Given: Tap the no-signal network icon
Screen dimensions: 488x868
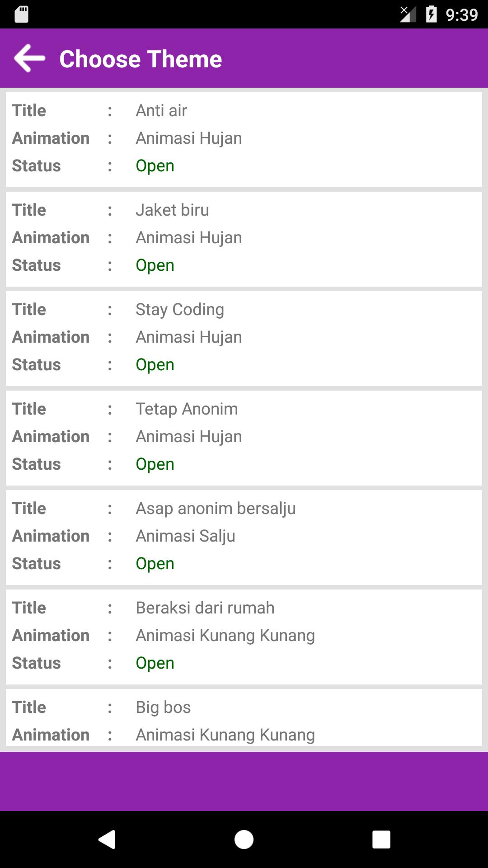Looking at the screenshot, I should (408, 14).
